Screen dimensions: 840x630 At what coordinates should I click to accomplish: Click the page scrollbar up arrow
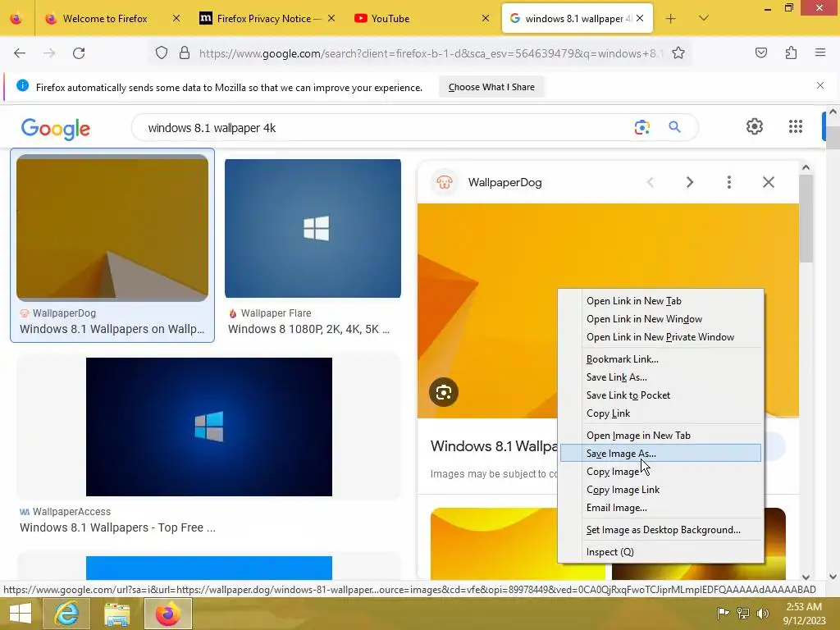tap(833, 112)
